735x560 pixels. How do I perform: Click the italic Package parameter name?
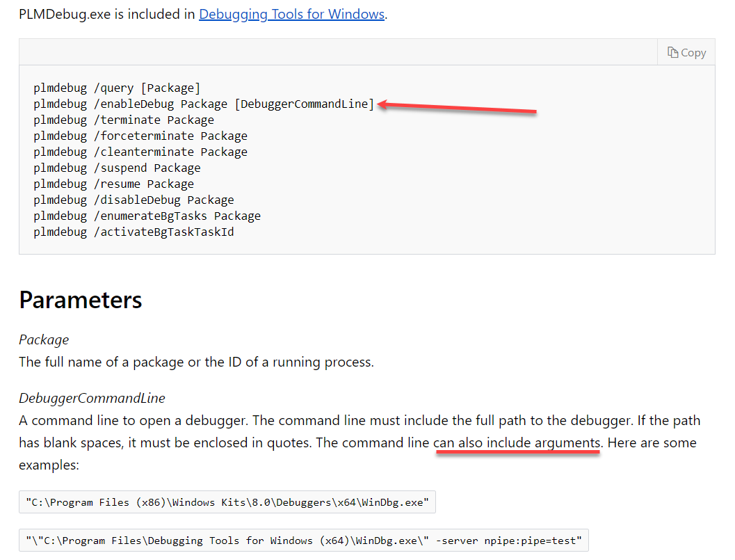pos(44,340)
